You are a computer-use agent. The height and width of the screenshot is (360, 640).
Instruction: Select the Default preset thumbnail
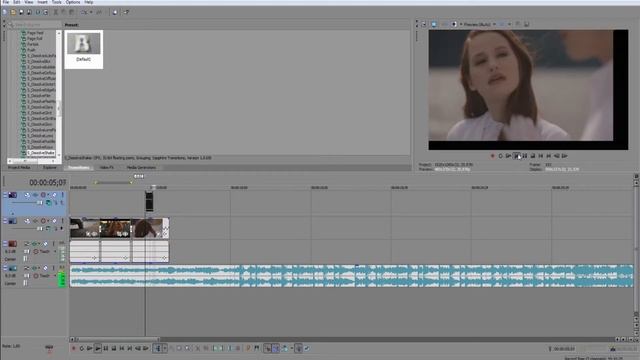pyautogui.click(x=84, y=49)
